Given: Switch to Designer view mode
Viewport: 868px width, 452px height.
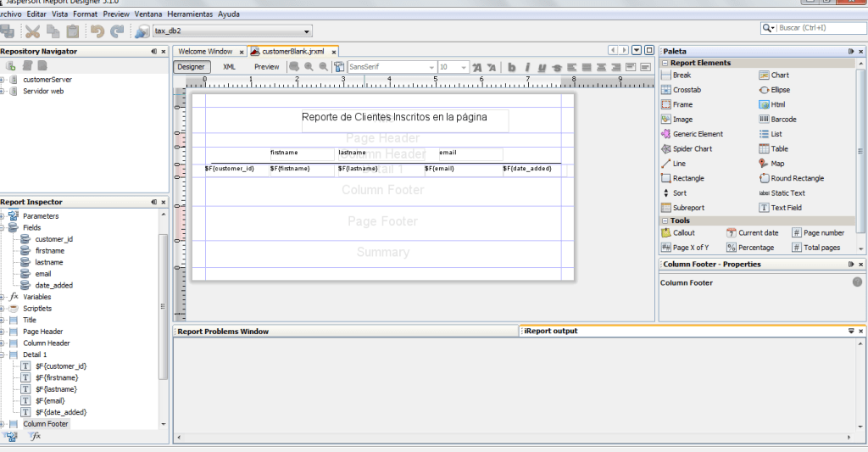Looking at the screenshot, I should coord(191,67).
